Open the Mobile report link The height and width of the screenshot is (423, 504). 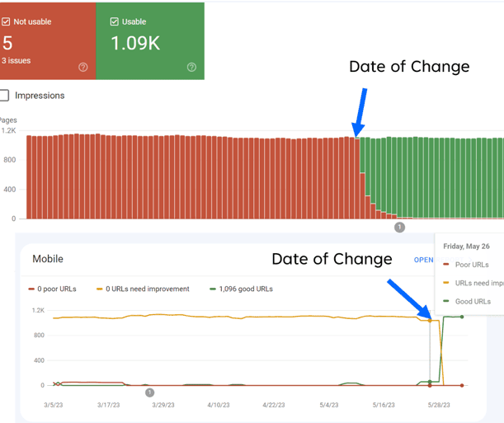(x=424, y=260)
